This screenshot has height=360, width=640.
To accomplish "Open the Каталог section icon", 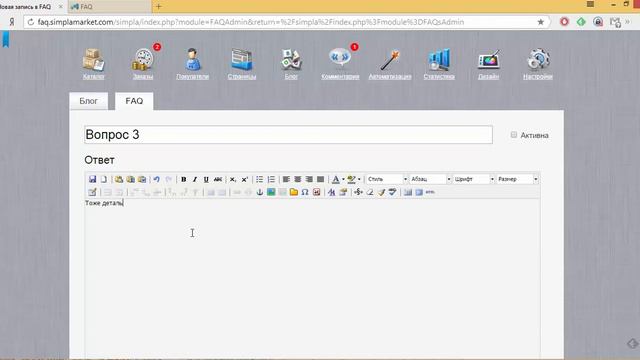I will [x=93, y=60].
